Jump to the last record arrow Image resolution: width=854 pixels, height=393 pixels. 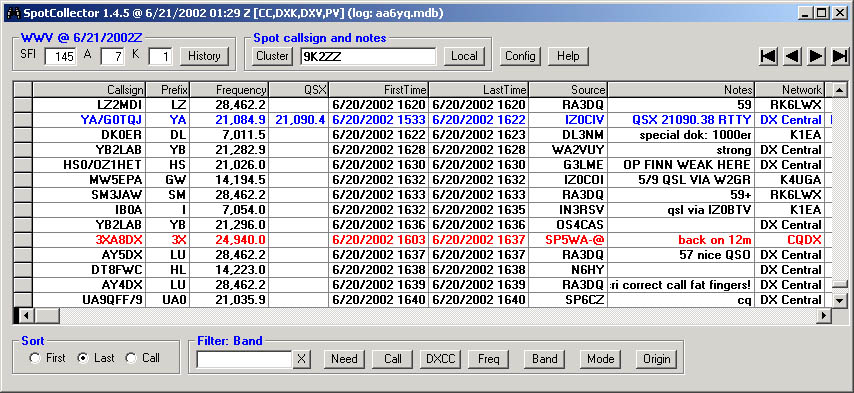point(840,56)
